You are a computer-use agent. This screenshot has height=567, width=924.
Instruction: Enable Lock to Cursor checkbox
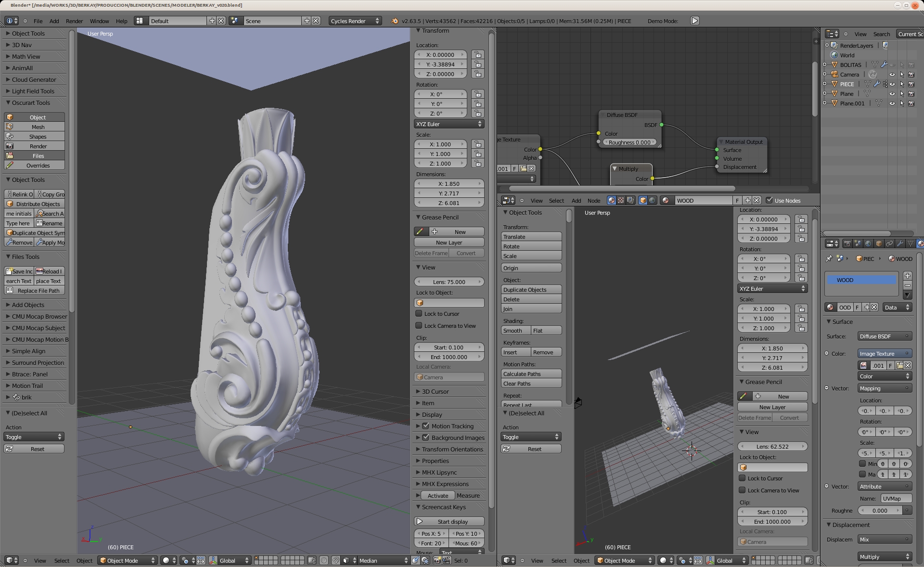pos(419,314)
